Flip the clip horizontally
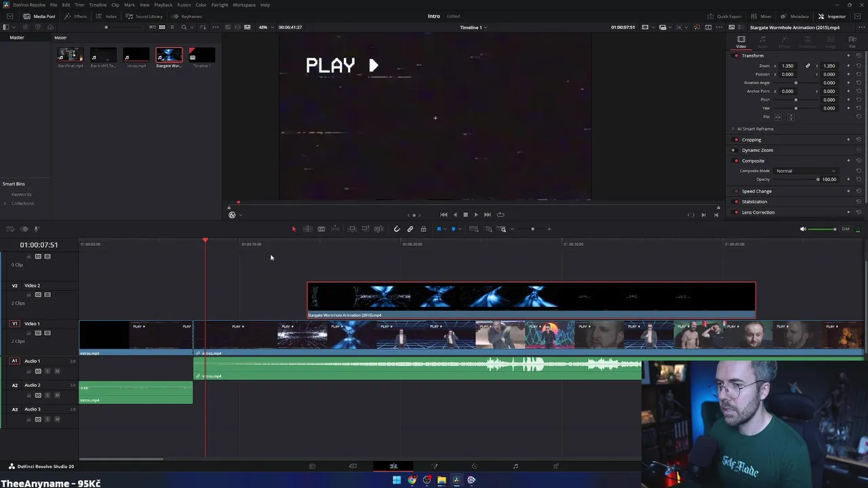Viewport: 868px width, 488px height. 778,117
